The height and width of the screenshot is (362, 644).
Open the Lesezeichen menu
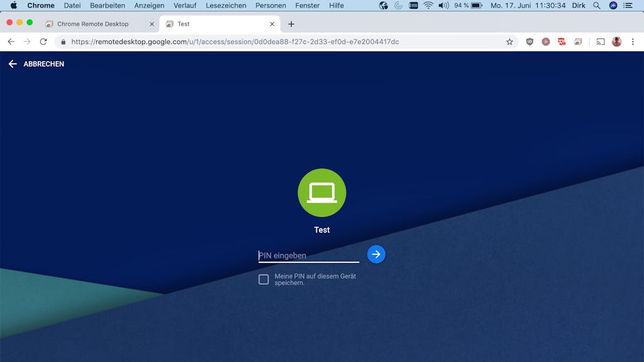[226, 5]
